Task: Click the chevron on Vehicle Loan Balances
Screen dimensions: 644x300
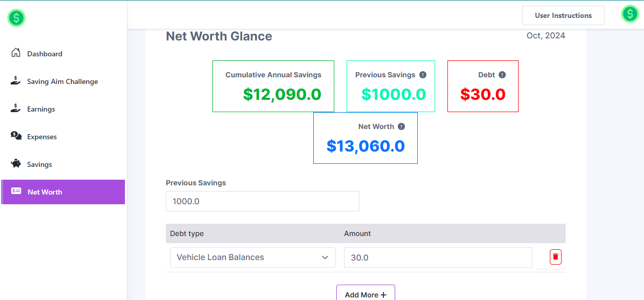Action: click(x=325, y=258)
